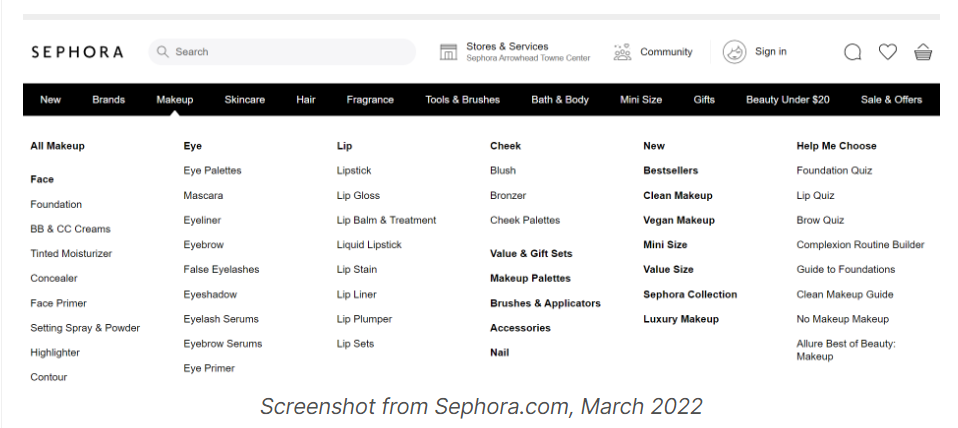Open the Makeup menu in navigation bar
This screenshot has height=428, width=958.
(x=175, y=100)
